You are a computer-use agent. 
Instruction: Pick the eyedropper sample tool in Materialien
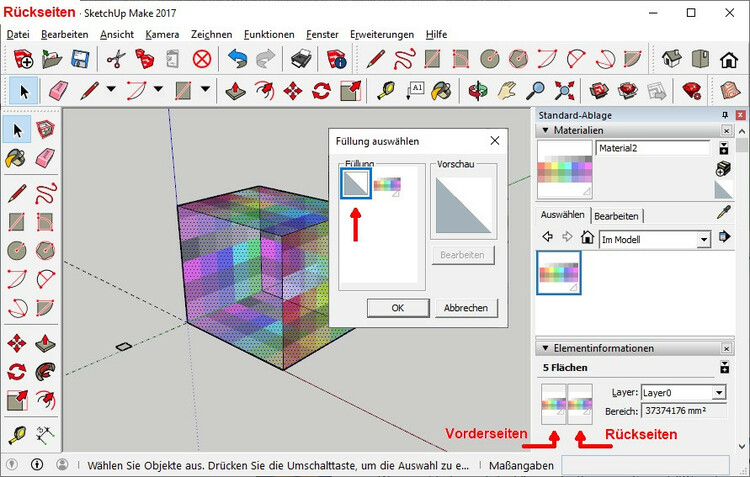(724, 212)
